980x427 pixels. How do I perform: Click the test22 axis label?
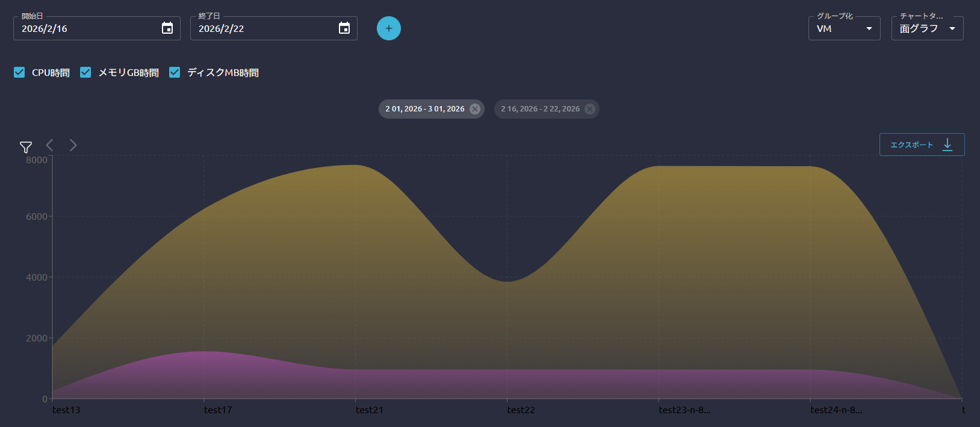(521, 410)
